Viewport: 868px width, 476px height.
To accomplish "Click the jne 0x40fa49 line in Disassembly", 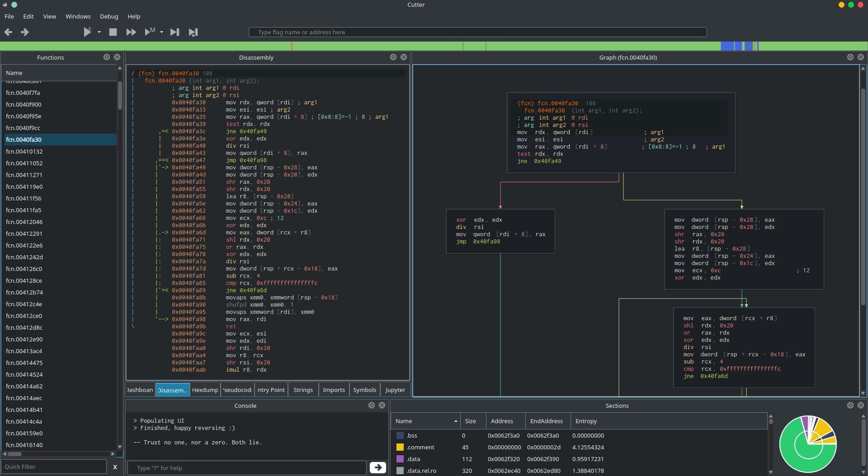I will click(x=246, y=131).
